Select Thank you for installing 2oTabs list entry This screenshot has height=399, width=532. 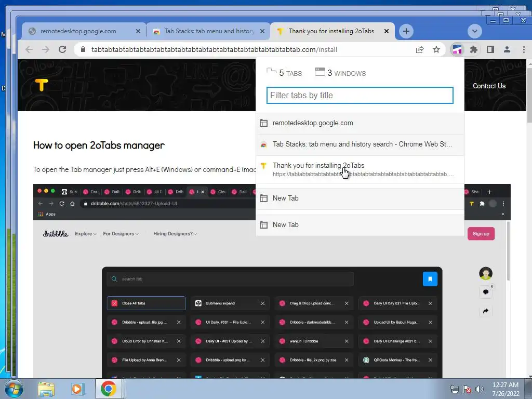coord(360,169)
